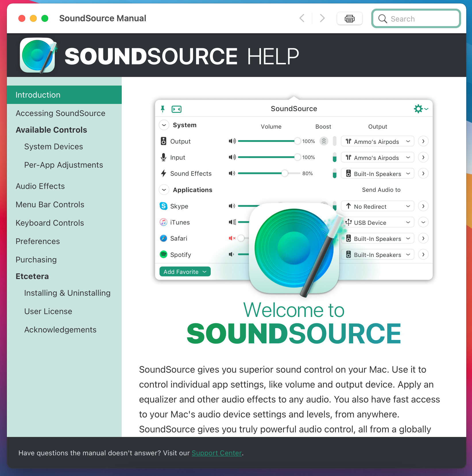The height and width of the screenshot is (476, 472).
Task: Select Introduction in sidebar
Action: point(64,95)
